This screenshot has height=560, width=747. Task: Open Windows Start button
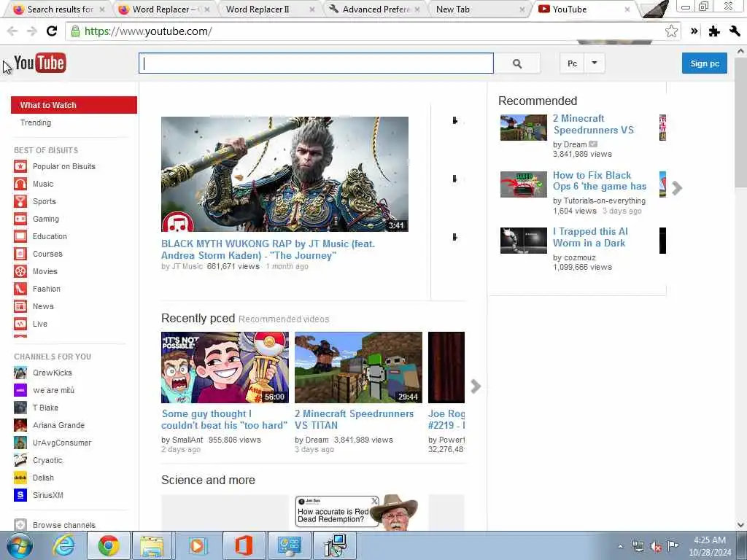20,546
